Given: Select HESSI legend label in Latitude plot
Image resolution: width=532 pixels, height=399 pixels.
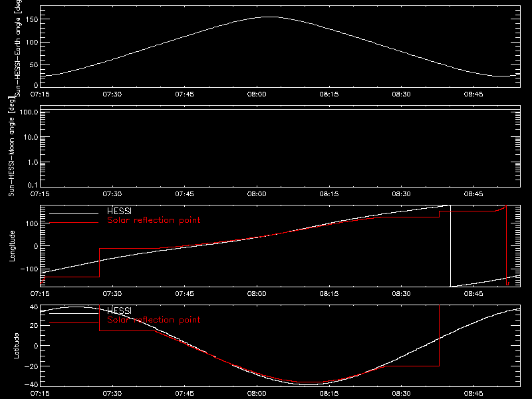Looking at the screenshot, I should point(119,311).
